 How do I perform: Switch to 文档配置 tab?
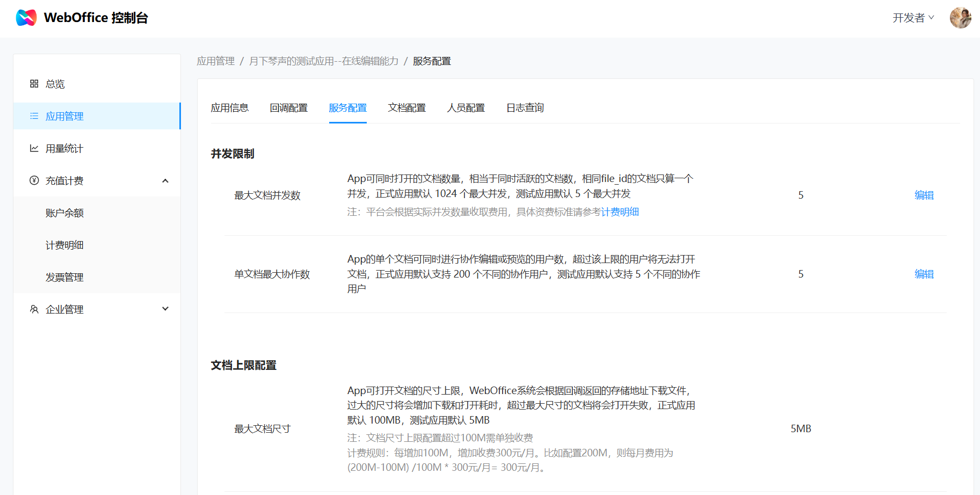(x=407, y=108)
